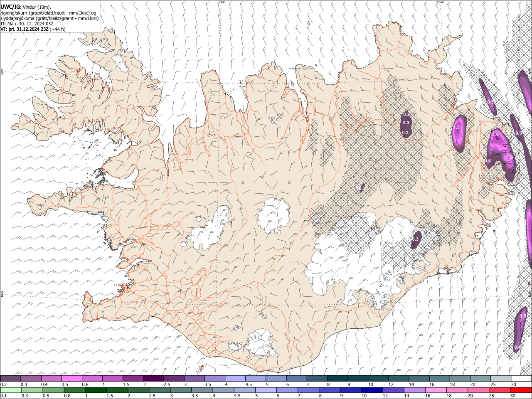Click the title text "UWC/IG: Vindur (10m),"
This screenshot has height=399, width=532.
point(26,7)
